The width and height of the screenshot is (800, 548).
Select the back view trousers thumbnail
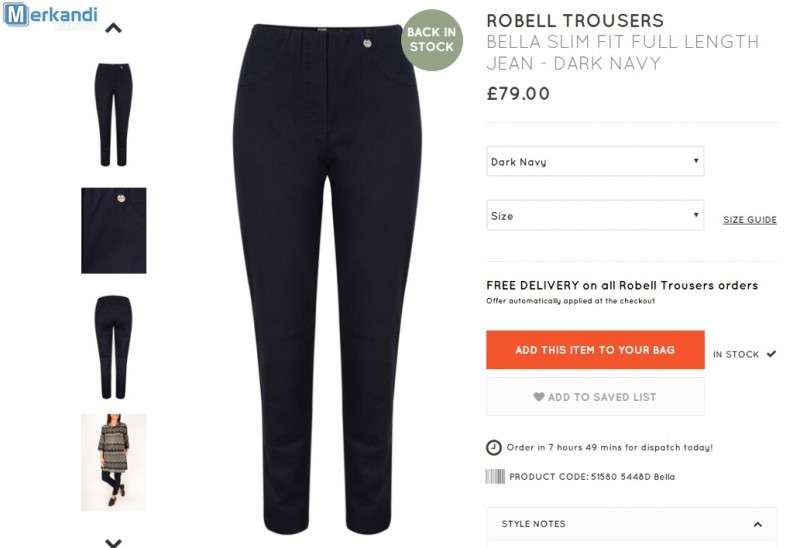click(x=113, y=347)
